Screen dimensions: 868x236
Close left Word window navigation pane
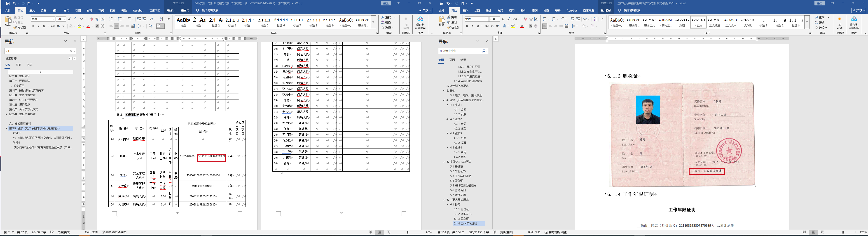click(75, 41)
